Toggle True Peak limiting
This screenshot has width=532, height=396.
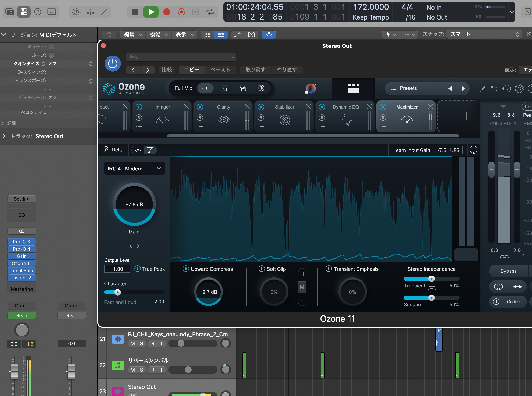click(x=138, y=269)
